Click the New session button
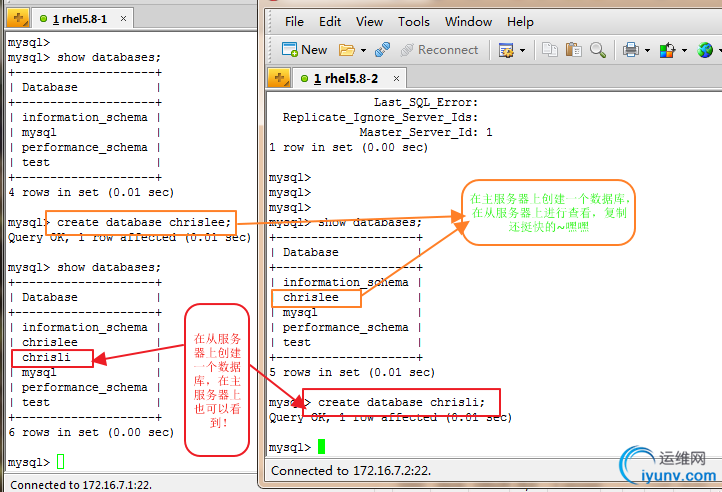 (304, 50)
